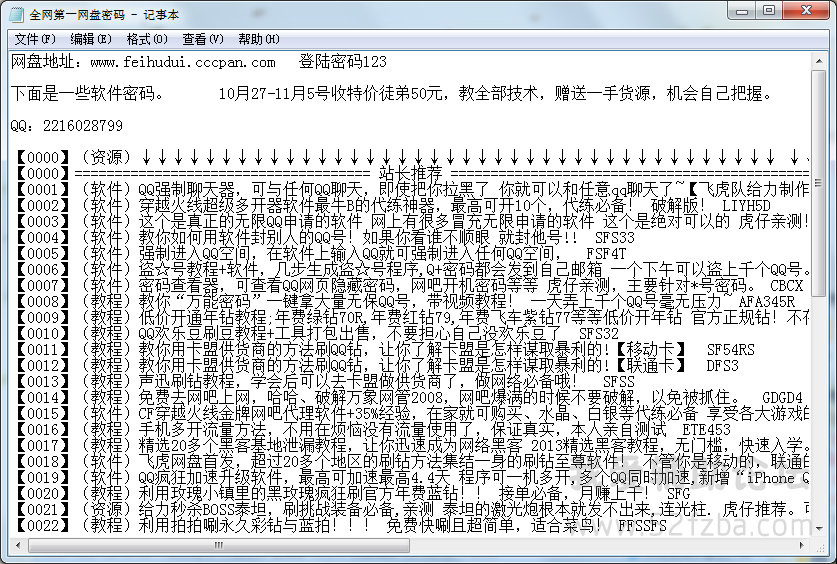Click the vertical scrollbar up arrow
This screenshot has height=564, width=837.
click(818, 61)
